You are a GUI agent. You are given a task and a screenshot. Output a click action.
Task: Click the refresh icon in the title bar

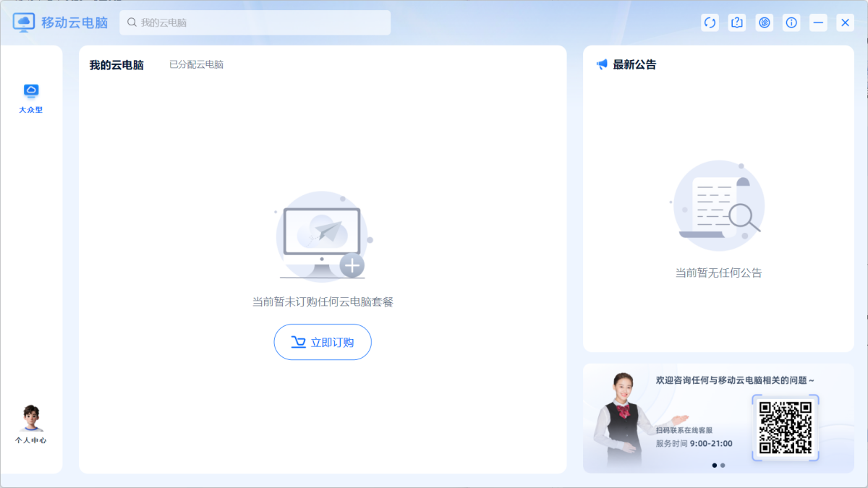[x=710, y=22]
